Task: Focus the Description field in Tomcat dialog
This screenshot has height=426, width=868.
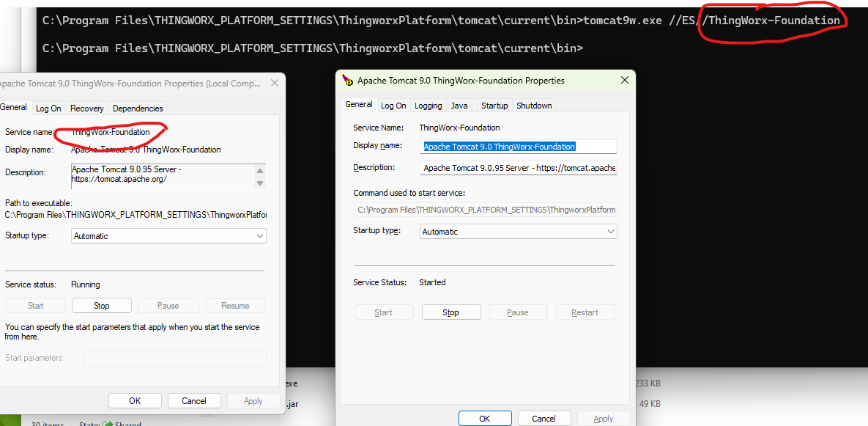Action: [519, 168]
